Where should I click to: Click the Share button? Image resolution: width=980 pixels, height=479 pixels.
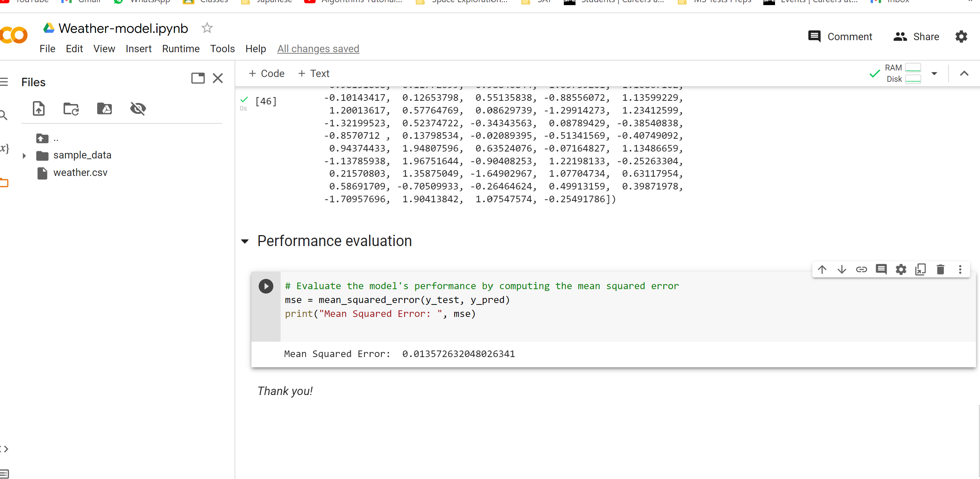click(x=916, y=37)
